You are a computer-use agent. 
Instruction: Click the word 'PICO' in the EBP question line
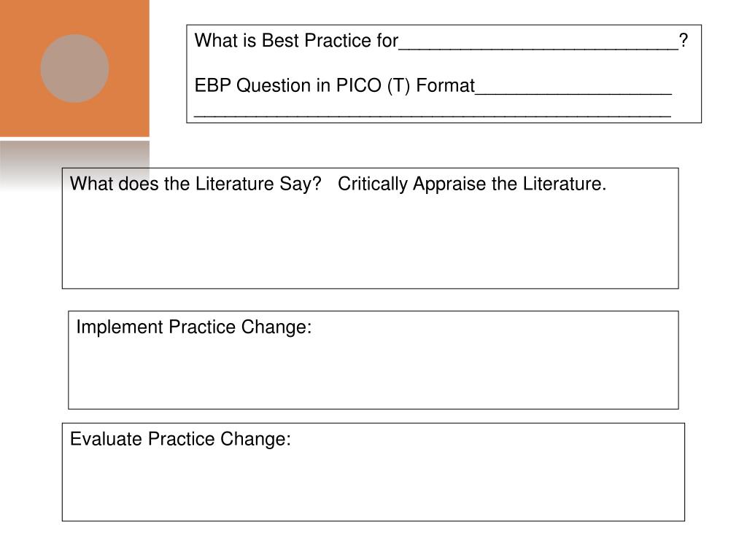(x=359, y=86)
